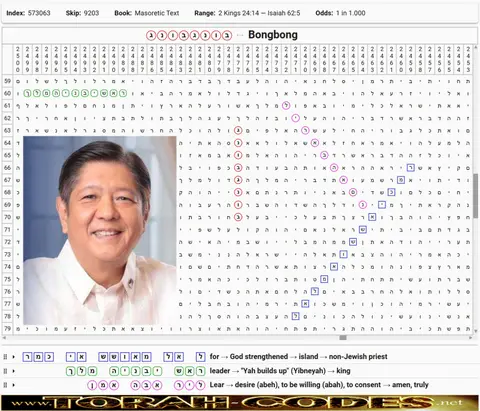Click row number 79 in the grid

coord(8,329)
